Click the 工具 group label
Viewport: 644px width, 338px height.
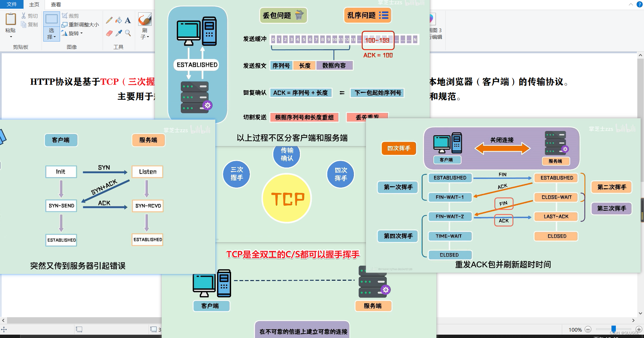click(118, 47)
